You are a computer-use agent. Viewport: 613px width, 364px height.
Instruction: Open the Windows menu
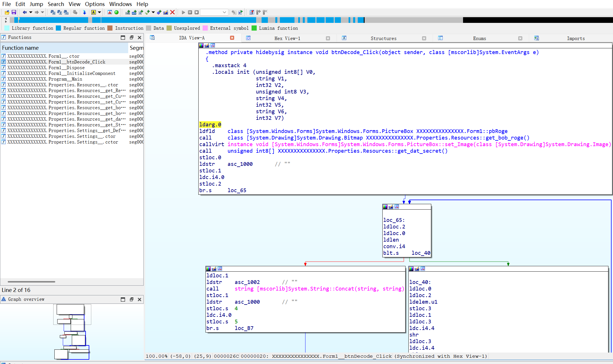(x=120, y=4)
